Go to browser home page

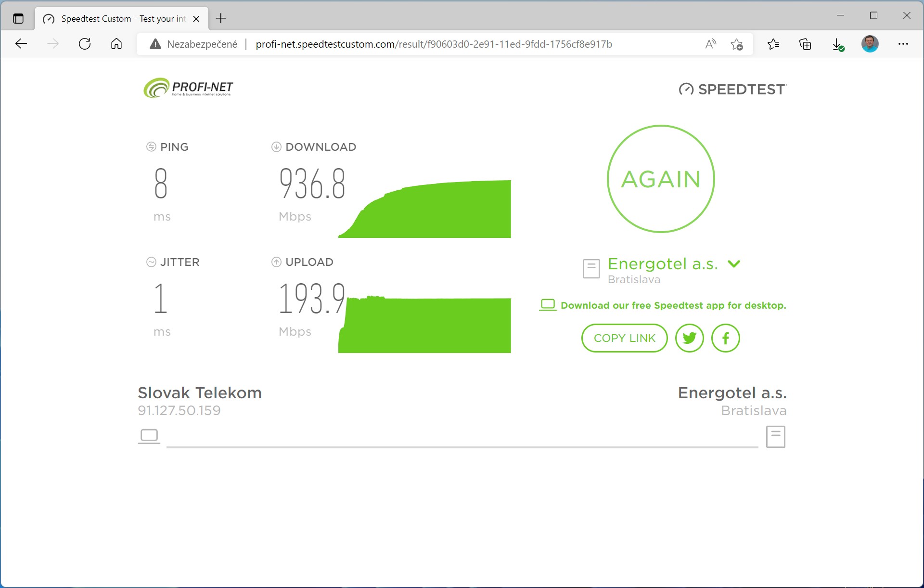point(116,44)
